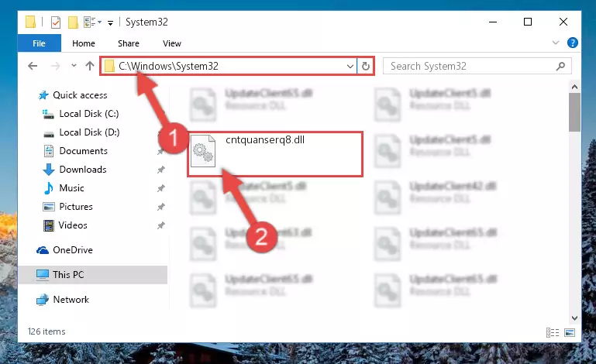Click the Music pin icon
The image size is (596, 364).
click(x=161, y=188)
